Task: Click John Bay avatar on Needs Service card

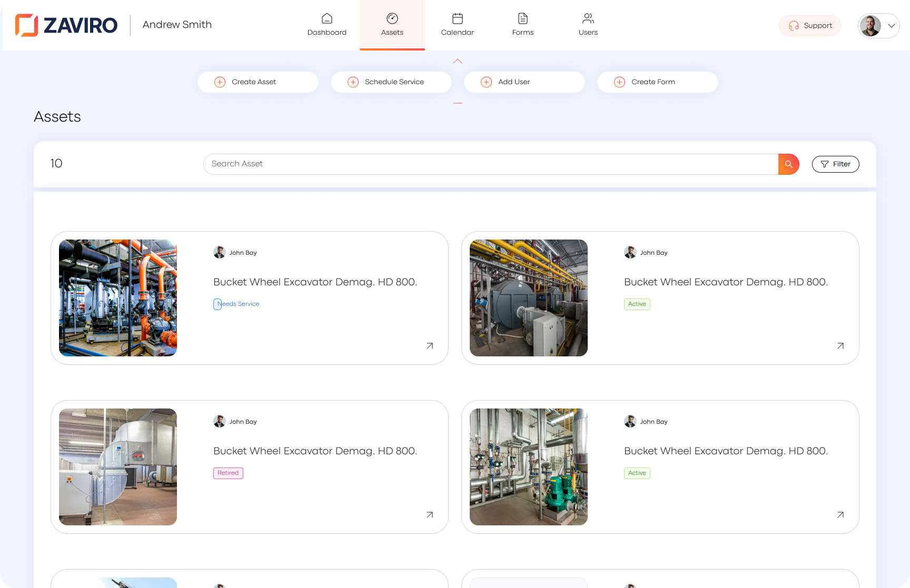Action: (220, 253)
